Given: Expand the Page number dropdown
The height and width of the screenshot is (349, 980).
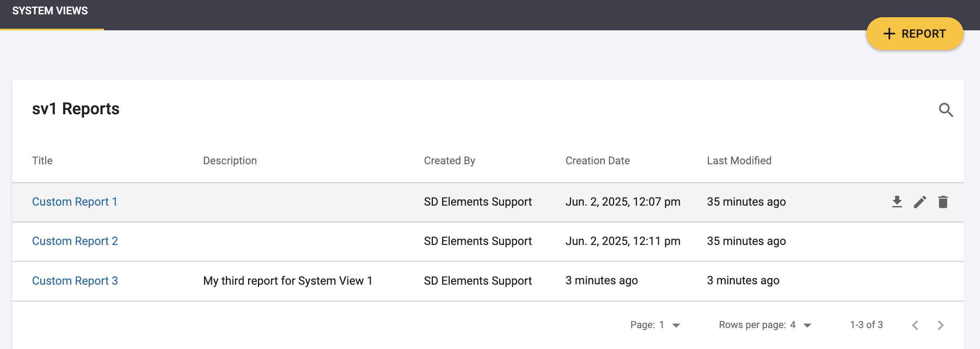Looking at the screenshot, I should pos(676,325).
